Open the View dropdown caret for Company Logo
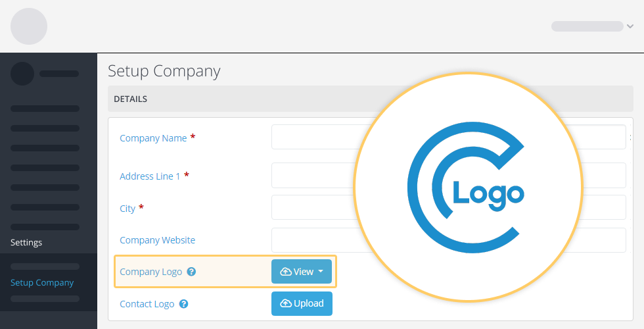 click(321, 272)
